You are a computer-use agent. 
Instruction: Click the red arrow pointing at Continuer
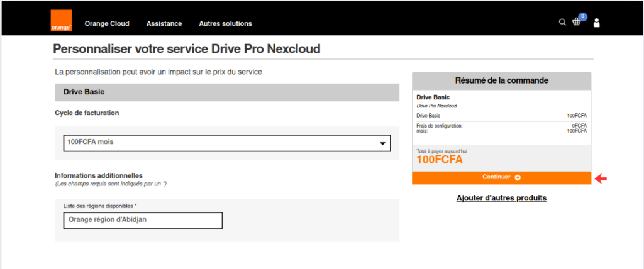[x=601, y=178]
